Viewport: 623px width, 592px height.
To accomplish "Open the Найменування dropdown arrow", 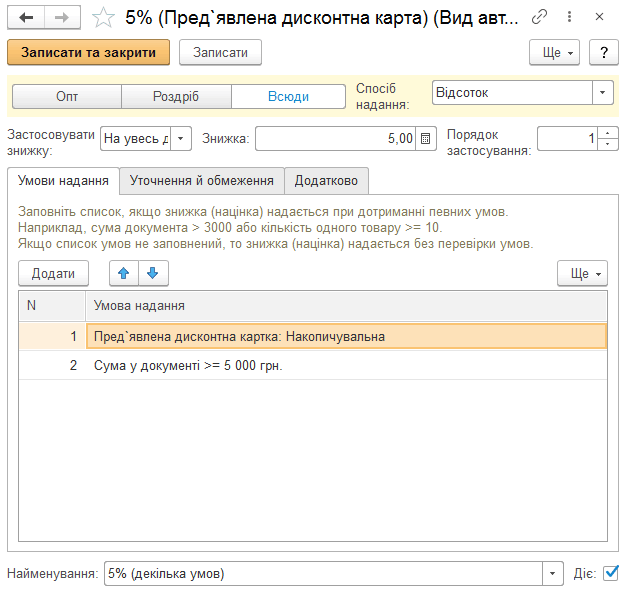I will point(553,573).
